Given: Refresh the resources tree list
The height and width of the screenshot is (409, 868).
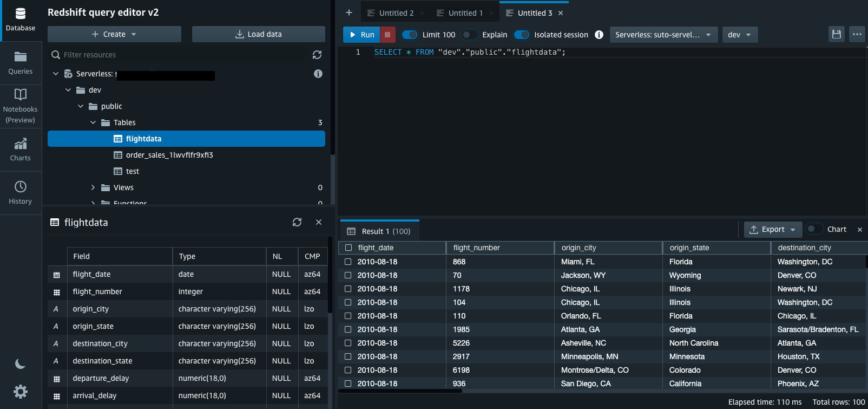Looking at the screenshot, I should [317, 55].
